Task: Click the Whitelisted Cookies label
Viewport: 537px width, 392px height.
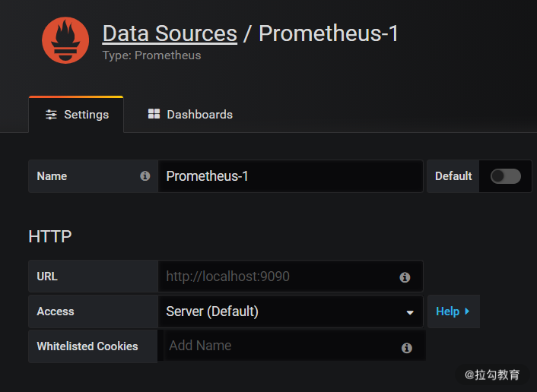Action: pos(87,346)
